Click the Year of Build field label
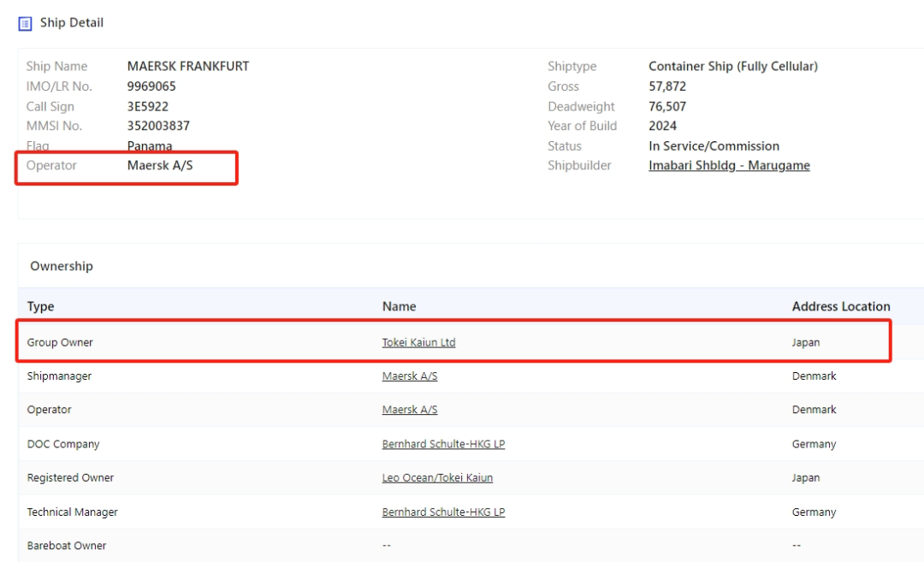 click(583, 126)
